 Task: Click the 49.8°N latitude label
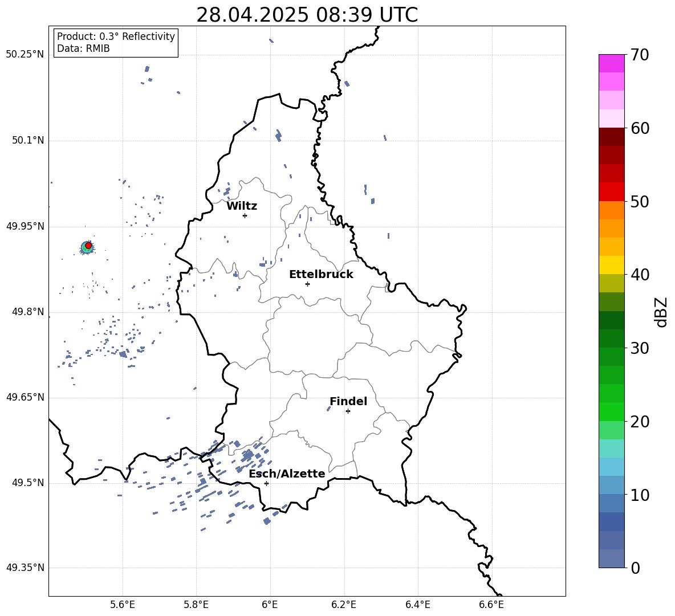(28, 312)
